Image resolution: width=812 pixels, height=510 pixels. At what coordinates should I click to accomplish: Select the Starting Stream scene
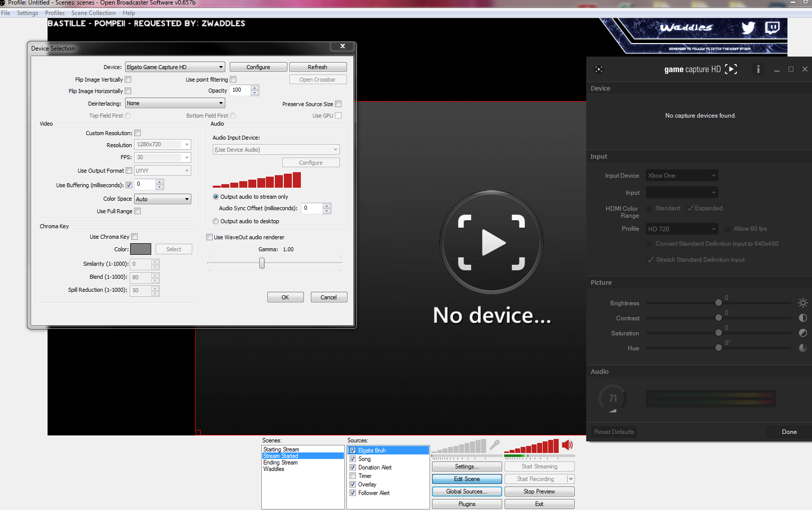[281, 449]
